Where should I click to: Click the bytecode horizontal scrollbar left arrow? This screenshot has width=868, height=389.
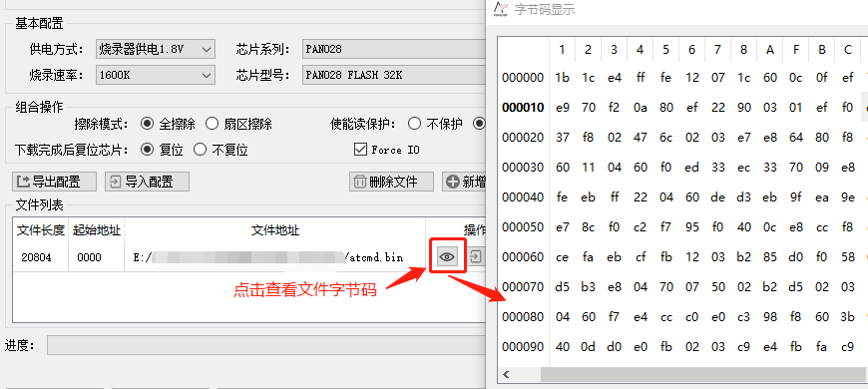click(x=506, y=375)
